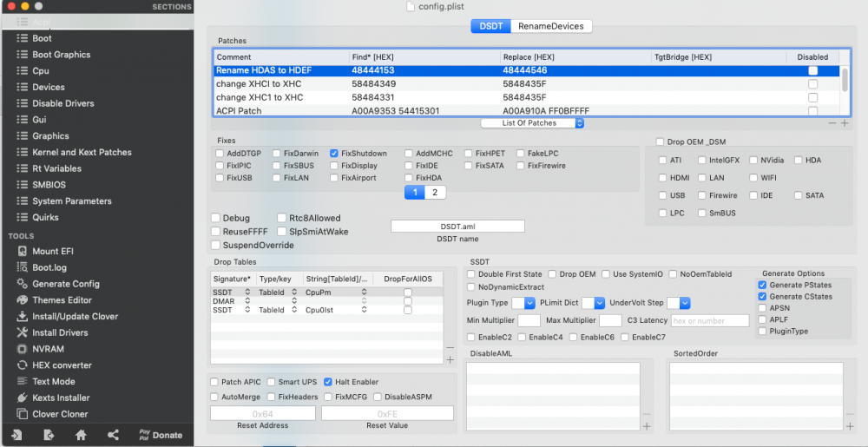The image size is (868, 447).
Task: Select the DSDT tab
Action: pyautogui.click(x=491, y=26)
